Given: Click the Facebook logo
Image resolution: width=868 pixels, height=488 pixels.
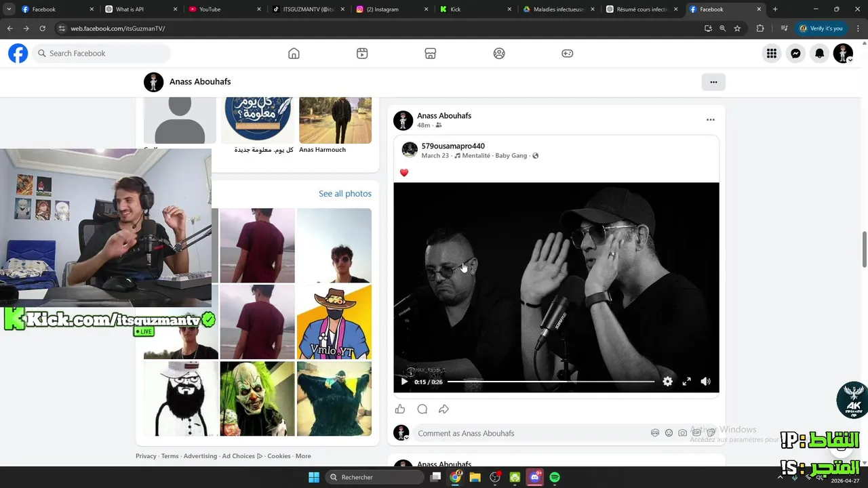Looking at the screenshot, I should click(x=18, y=54).
